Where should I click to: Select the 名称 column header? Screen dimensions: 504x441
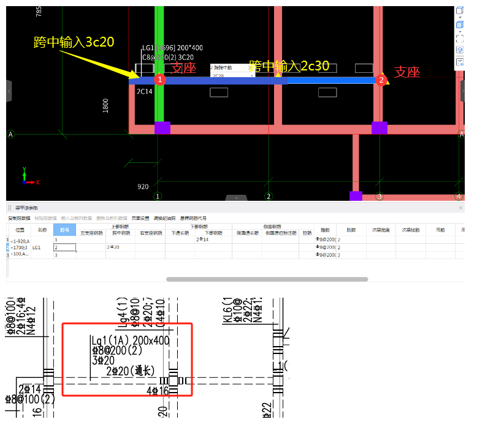[x=42, y=230]
